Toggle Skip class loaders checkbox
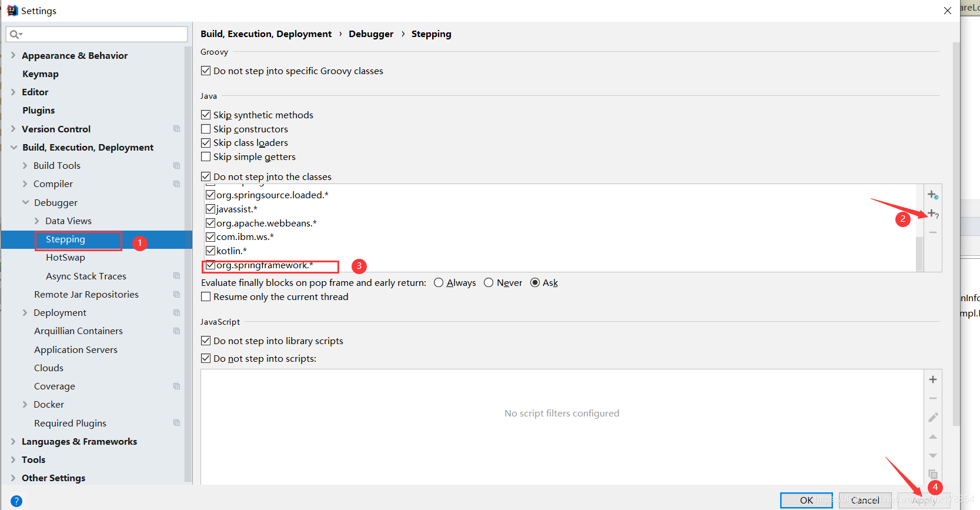 [206, 142]
